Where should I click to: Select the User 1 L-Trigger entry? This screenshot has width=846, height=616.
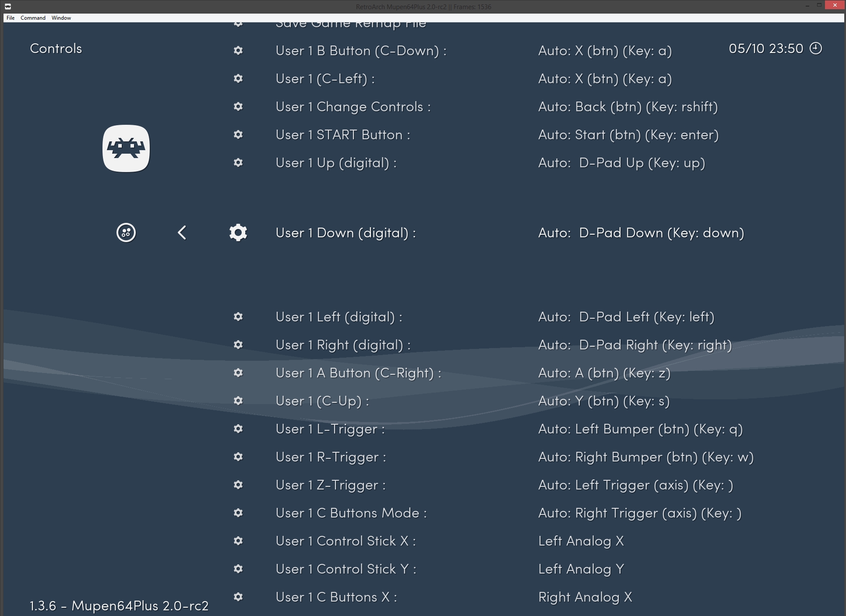[x=330, y=429]
